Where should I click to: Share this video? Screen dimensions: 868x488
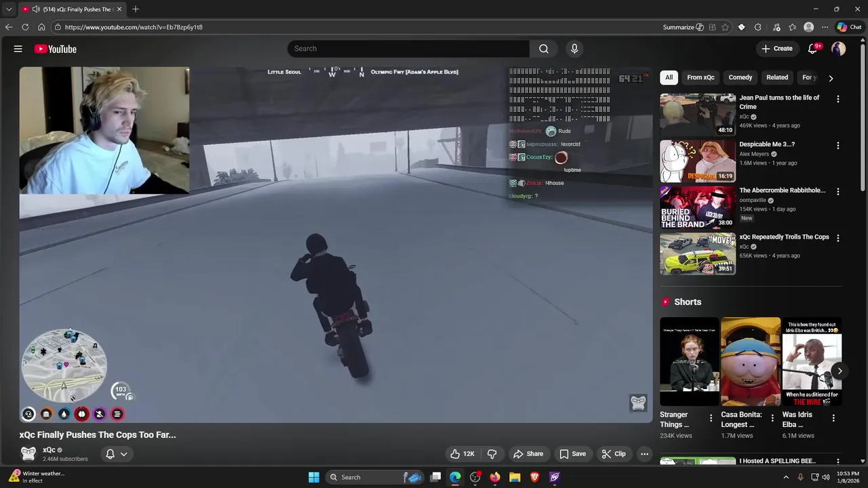click(x=528, y=454)
